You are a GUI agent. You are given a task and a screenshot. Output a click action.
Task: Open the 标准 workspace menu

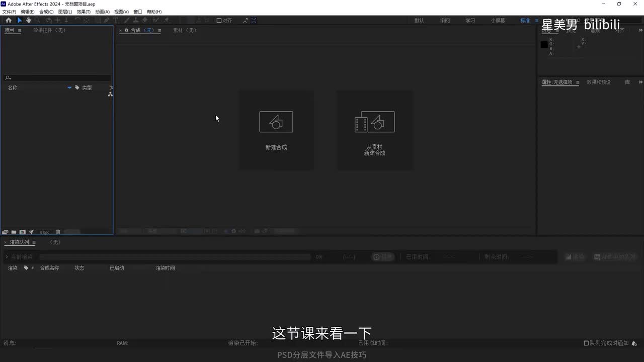pyautogui.click(x=537, y=21)
